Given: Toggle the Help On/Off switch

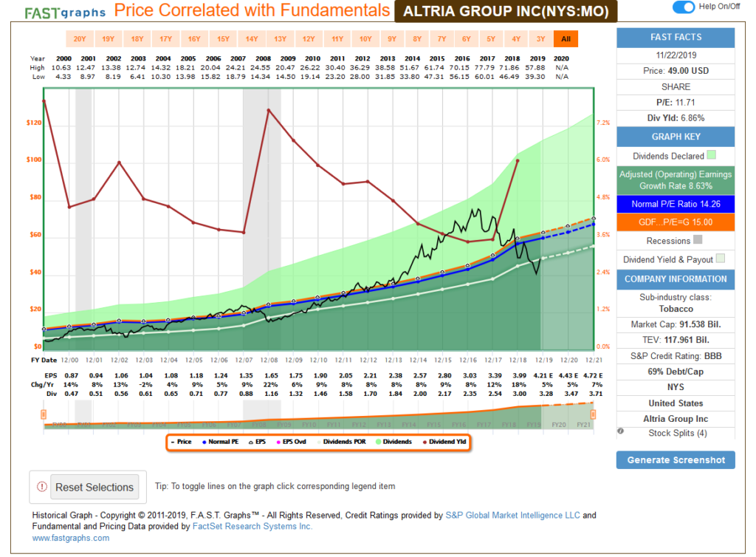Looking at the screenshot, I should (x=683, y=7).
